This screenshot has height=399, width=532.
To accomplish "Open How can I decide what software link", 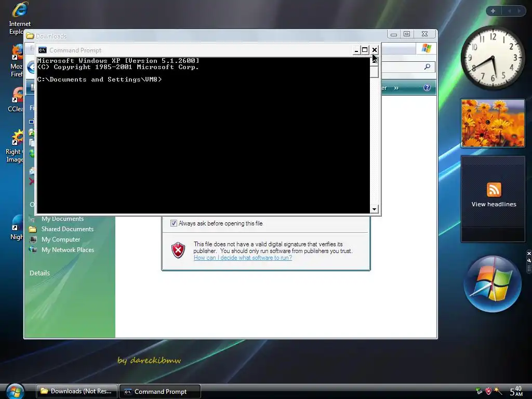I will coord(243,258).
